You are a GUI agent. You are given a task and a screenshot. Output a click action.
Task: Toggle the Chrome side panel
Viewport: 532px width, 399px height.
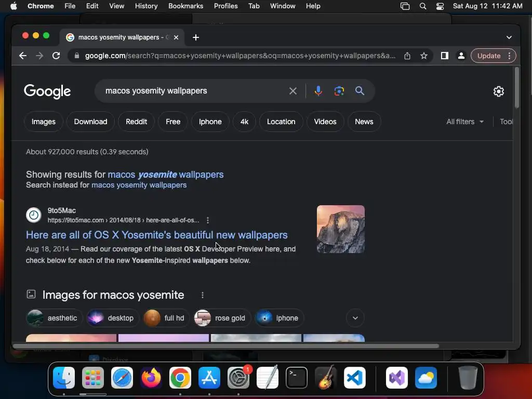445,56
